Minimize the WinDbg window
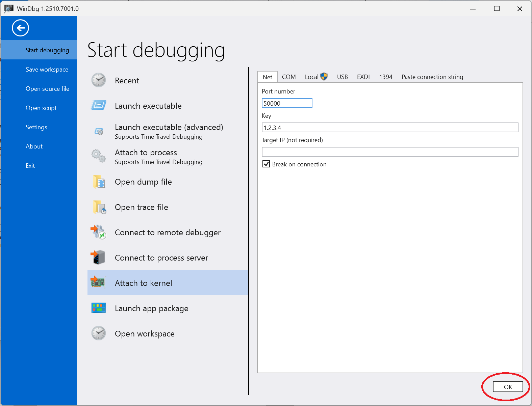The image size is (532, 406). click(x=473, y=9)
